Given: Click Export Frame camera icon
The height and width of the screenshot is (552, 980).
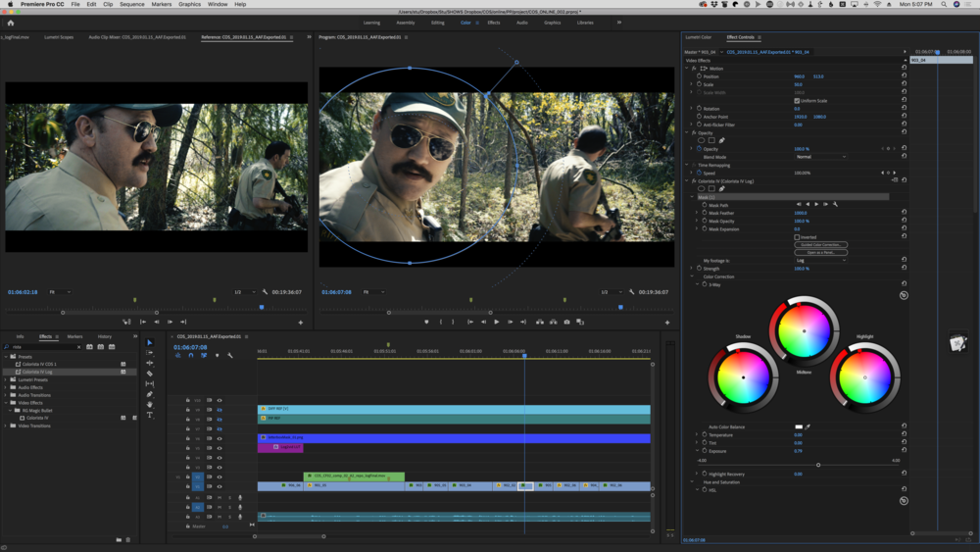Looking at the screenshot, I should coord(566,322).
